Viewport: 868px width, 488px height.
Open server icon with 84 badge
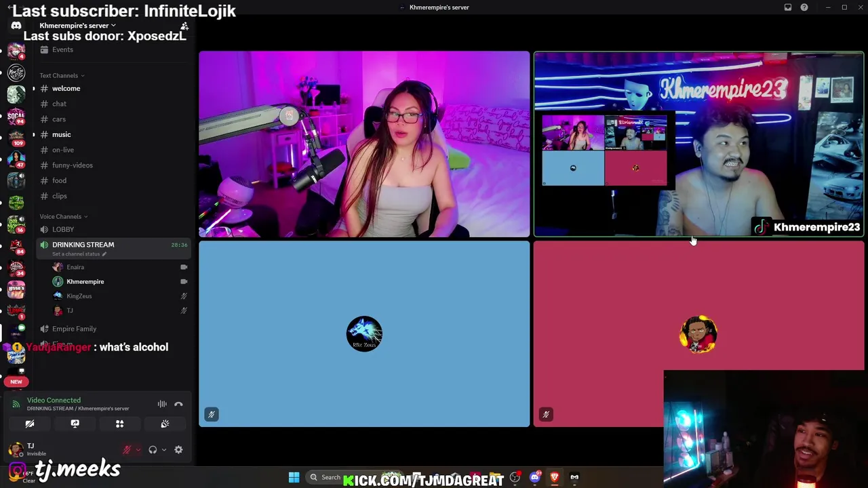pyautogui.click(x=16, y=246)
